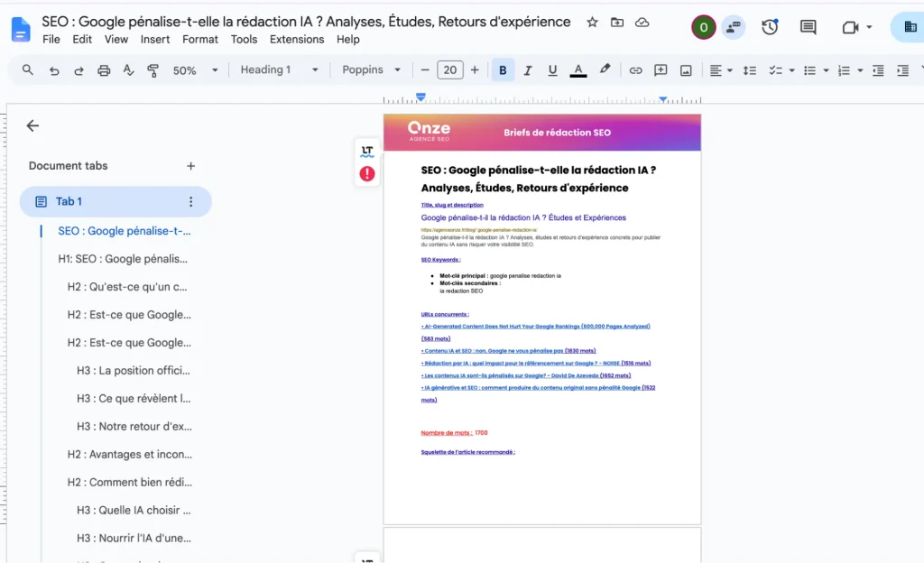Activate paint format tool
Screen dimensions: 924x563
(x=153, y=70)
